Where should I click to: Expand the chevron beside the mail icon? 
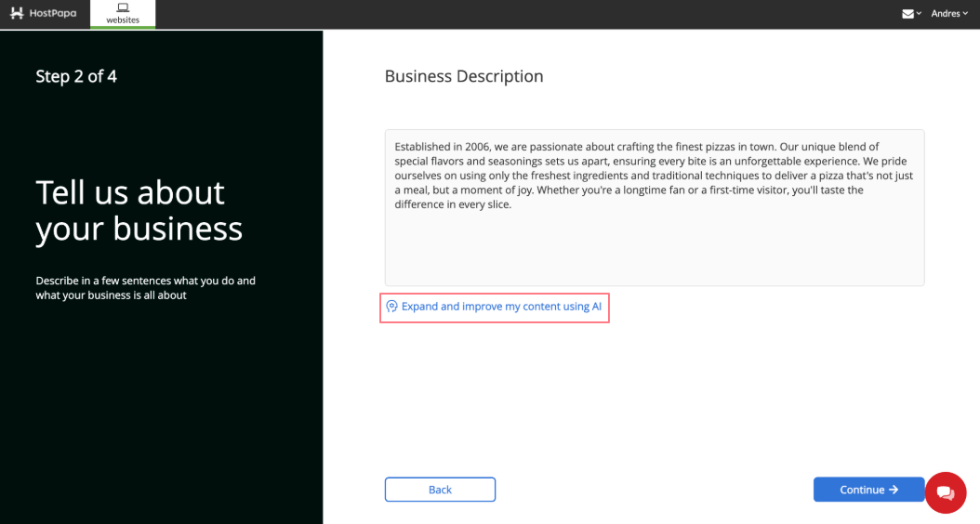[919, 14]
